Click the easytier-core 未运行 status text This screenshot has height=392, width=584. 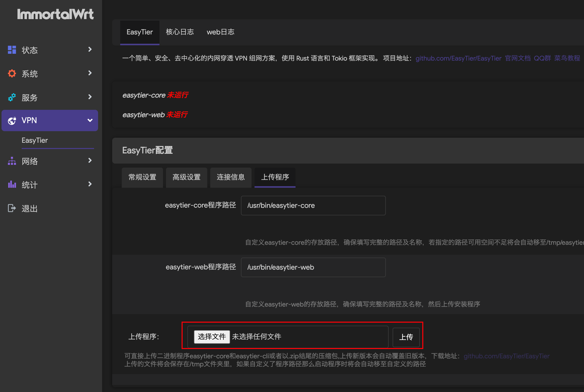(155, 95)
